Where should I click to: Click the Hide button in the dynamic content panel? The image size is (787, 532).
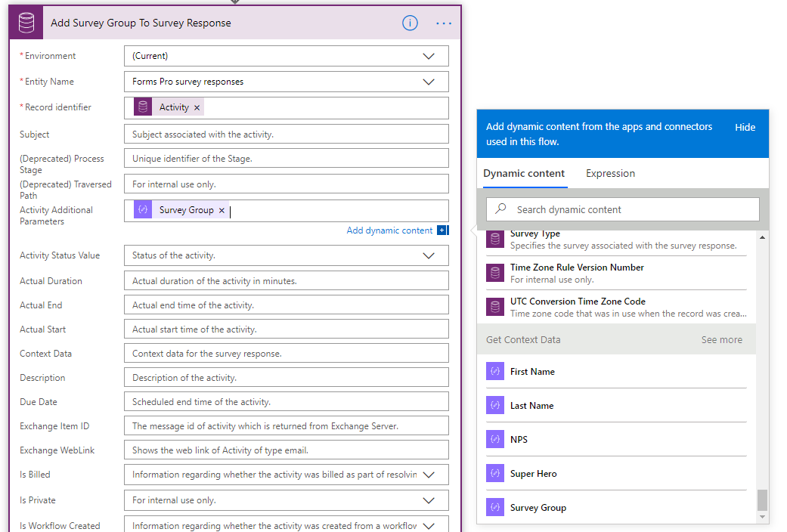pyautogui.click(x=745, y=127)
